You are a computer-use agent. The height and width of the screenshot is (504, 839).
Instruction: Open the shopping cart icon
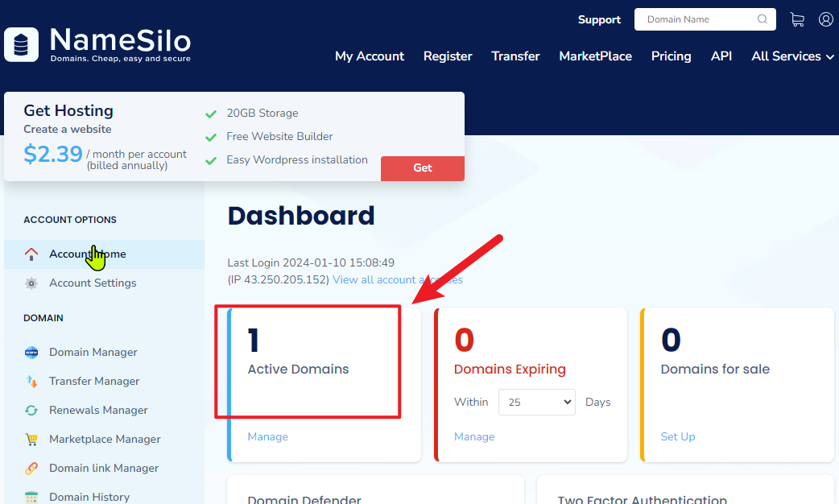pyautogui.click(x=797, y=20)
